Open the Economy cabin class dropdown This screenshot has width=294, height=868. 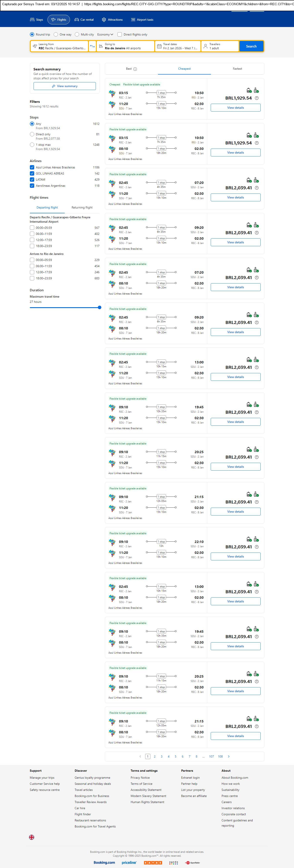105,34
